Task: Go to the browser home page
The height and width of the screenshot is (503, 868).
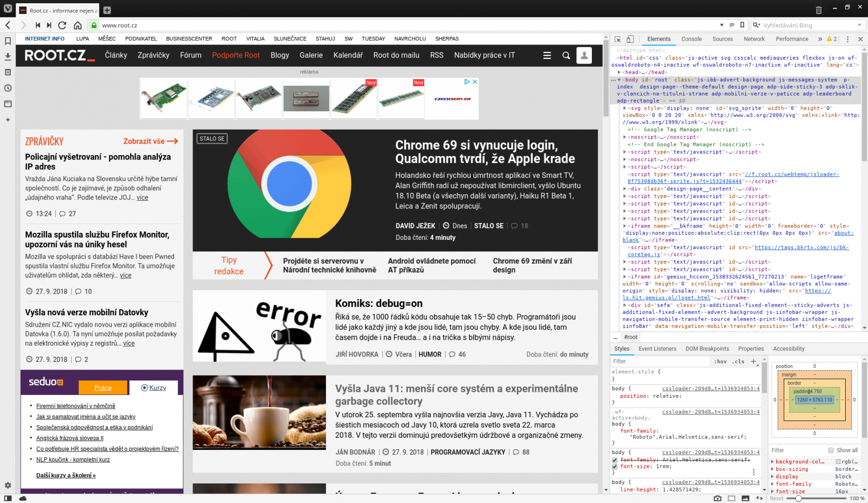Action: pyautogui.click(x=78, y=25)
